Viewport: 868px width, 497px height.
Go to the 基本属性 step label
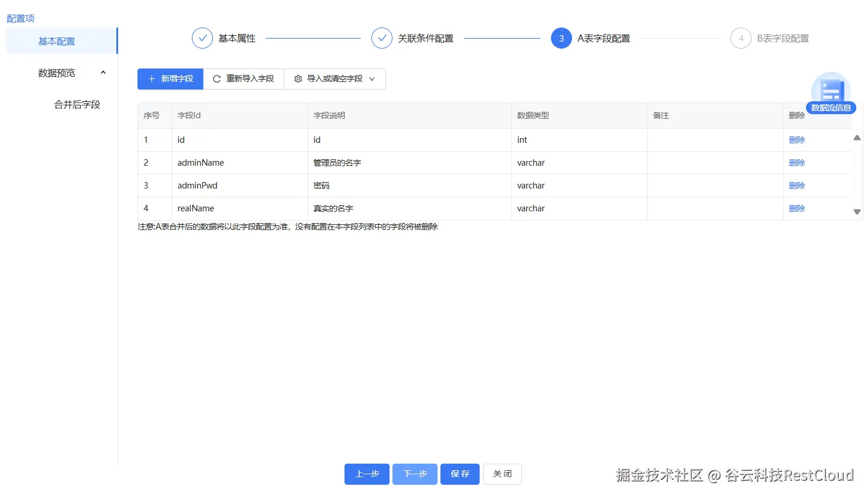[x=237, y=38]
